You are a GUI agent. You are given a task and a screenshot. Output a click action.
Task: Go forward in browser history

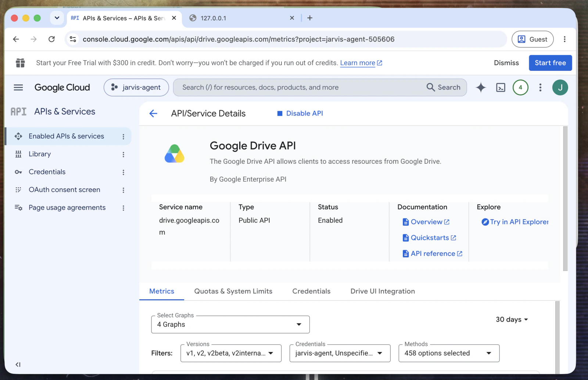[34, 39]
